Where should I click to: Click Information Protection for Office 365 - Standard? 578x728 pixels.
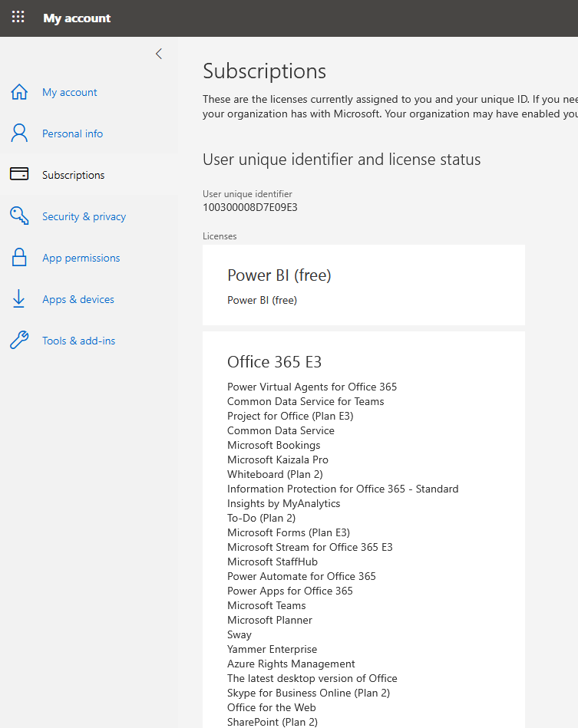coord(343,489)
